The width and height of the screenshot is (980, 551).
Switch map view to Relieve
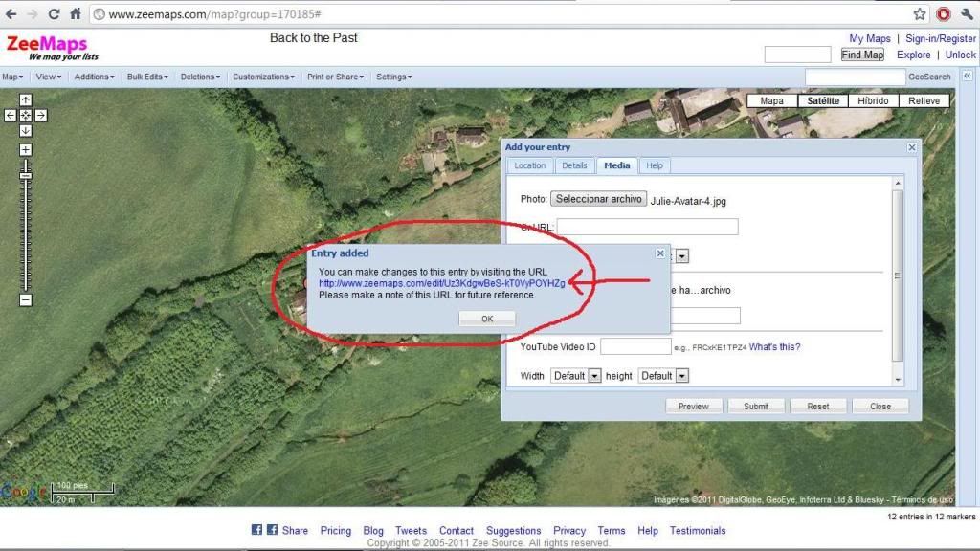coord(924,100)
